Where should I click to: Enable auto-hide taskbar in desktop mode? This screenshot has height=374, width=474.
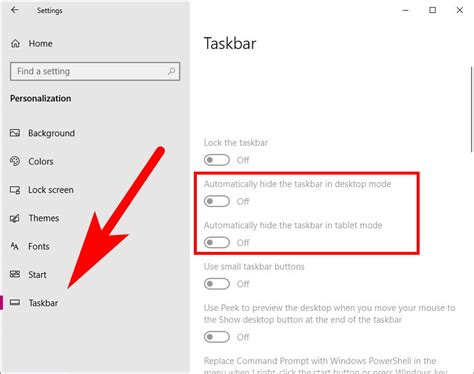[217, 201]
